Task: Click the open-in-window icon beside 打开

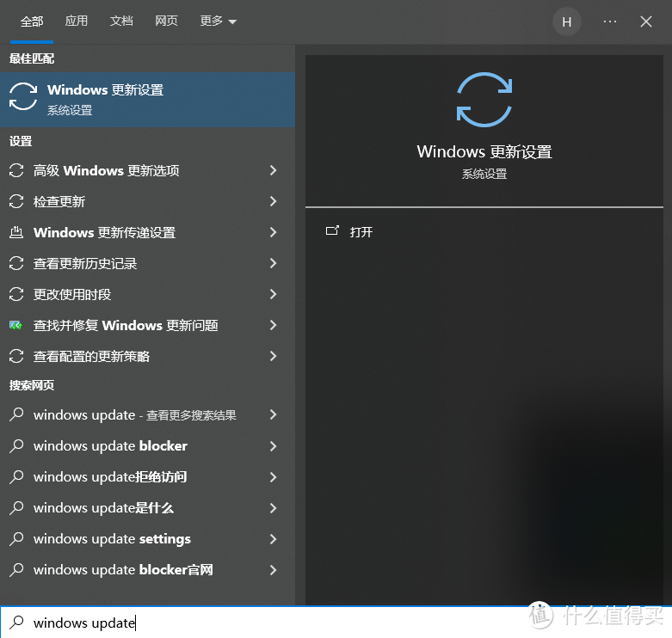Action: (332, 231)
